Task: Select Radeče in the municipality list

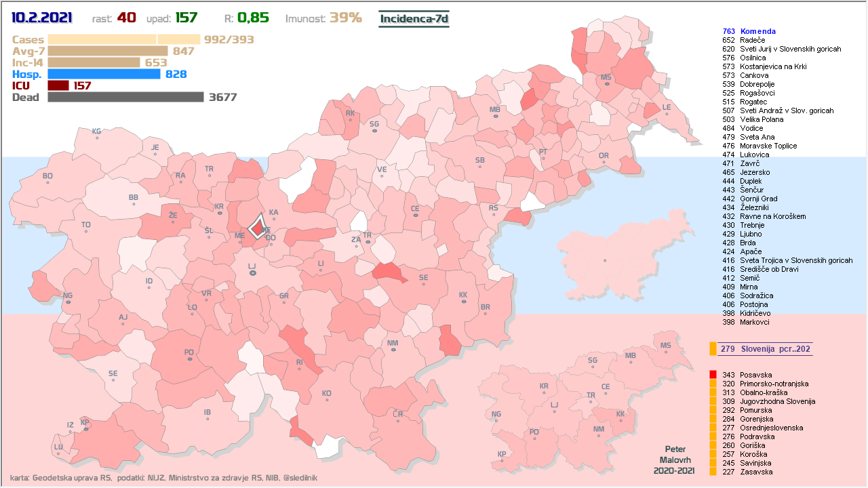Action: (753, 40)
